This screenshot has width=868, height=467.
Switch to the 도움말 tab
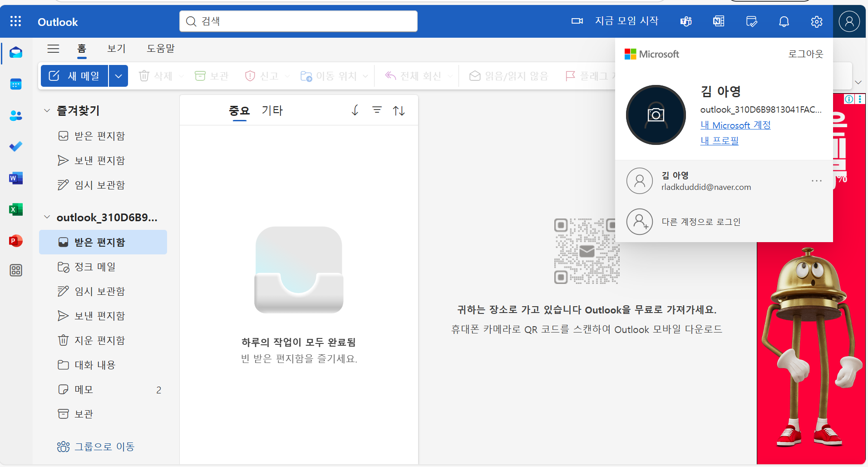[x=161, y=49]
